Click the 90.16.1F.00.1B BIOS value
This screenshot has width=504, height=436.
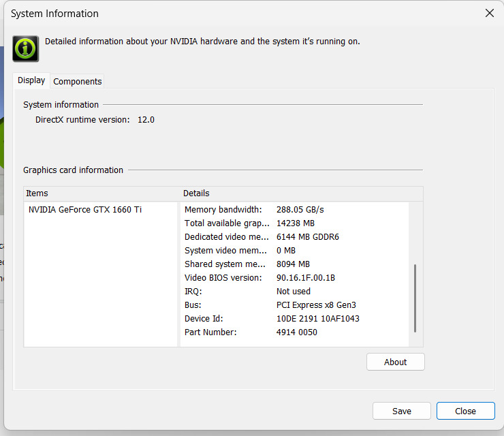(x=306, y=278)
